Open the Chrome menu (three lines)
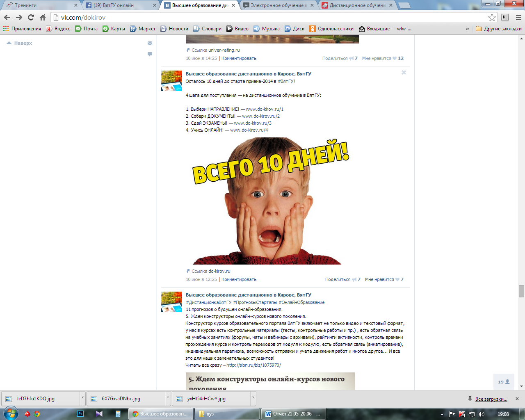Viewport: 525px width, 420px height. click(x=518, y=17)
